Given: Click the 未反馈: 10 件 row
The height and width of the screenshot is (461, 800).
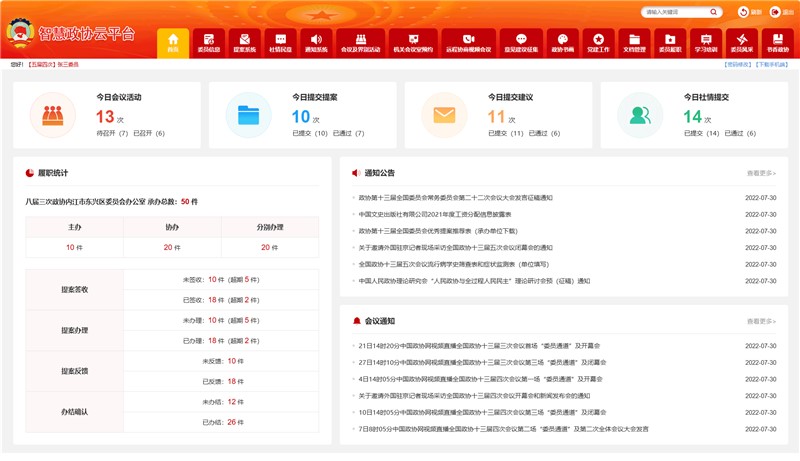Looking at the screenshot, I should (x=221, y=361).
